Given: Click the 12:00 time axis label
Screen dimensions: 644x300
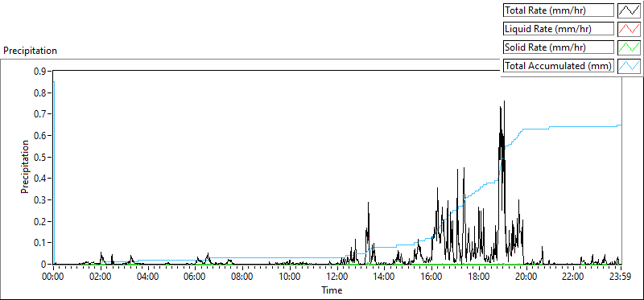Looking at the screenshot, I should [x=337, y=276].
